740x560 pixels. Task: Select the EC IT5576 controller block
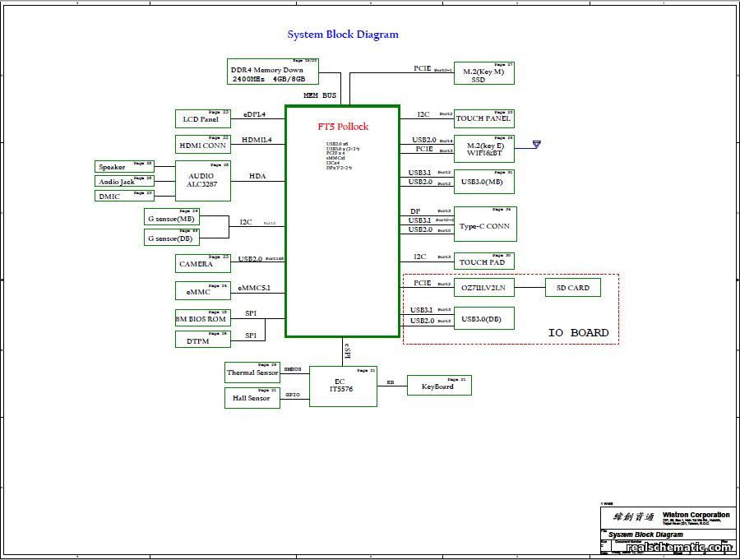(343, 386)
